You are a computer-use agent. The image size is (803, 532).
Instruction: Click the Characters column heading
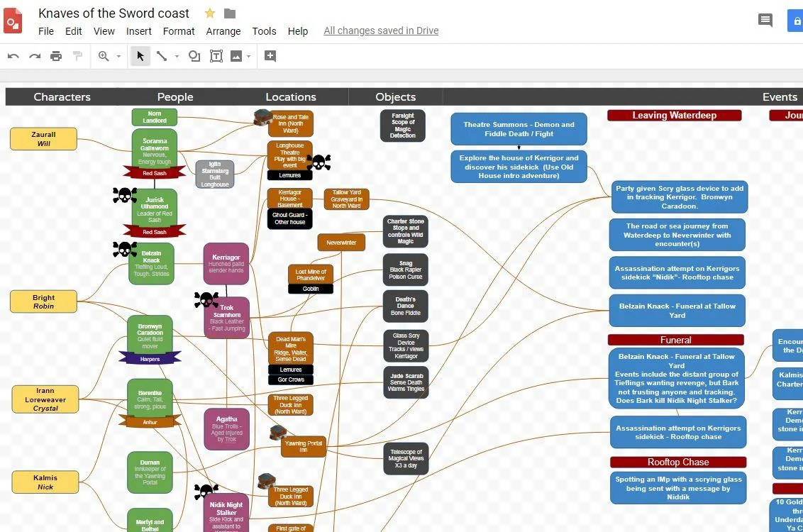(62, 96)
